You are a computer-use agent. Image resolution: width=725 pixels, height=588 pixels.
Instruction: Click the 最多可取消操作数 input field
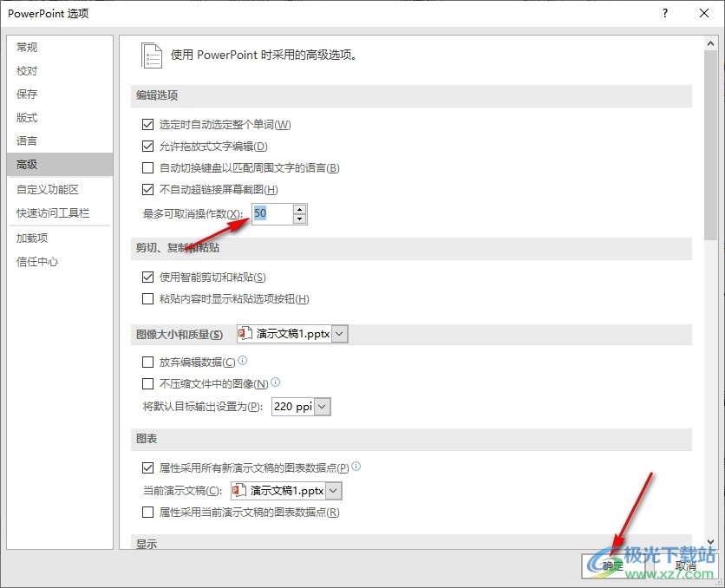pyautogui.click(x=272, y=213)
